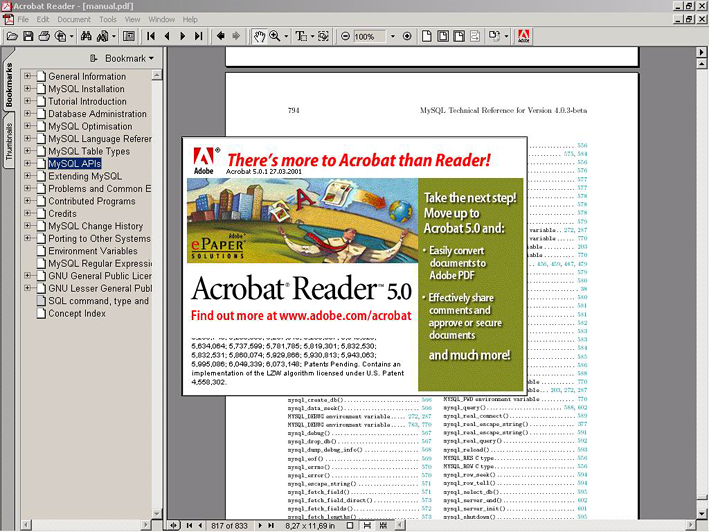Switch to Fit in Window view
The width and height of the screenshot is (709, 532).
coord(443,36)
